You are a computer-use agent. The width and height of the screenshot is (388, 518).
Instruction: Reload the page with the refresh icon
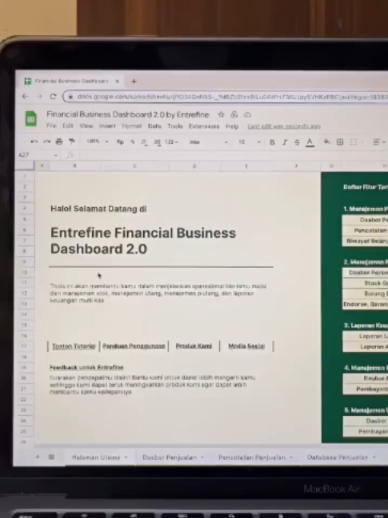click(53, 96)
